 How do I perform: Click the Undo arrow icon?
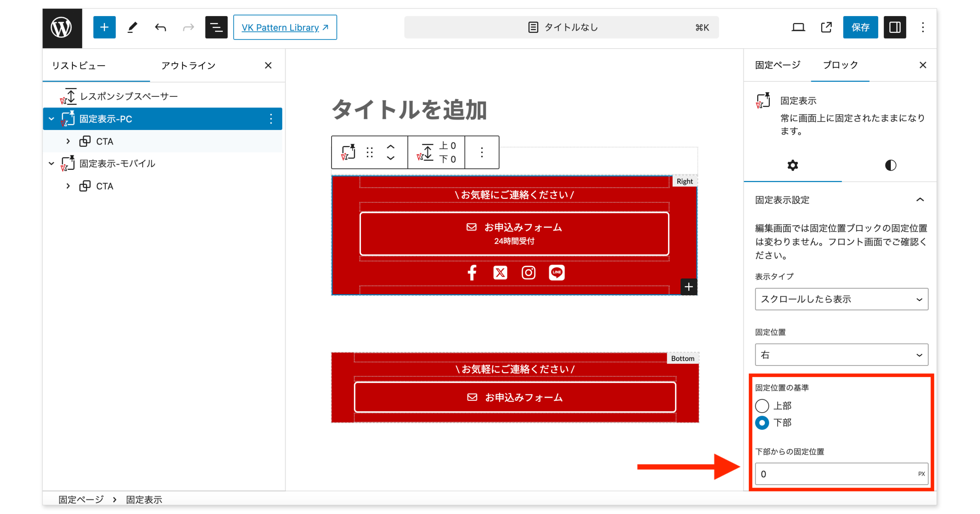tap(160, 27)
